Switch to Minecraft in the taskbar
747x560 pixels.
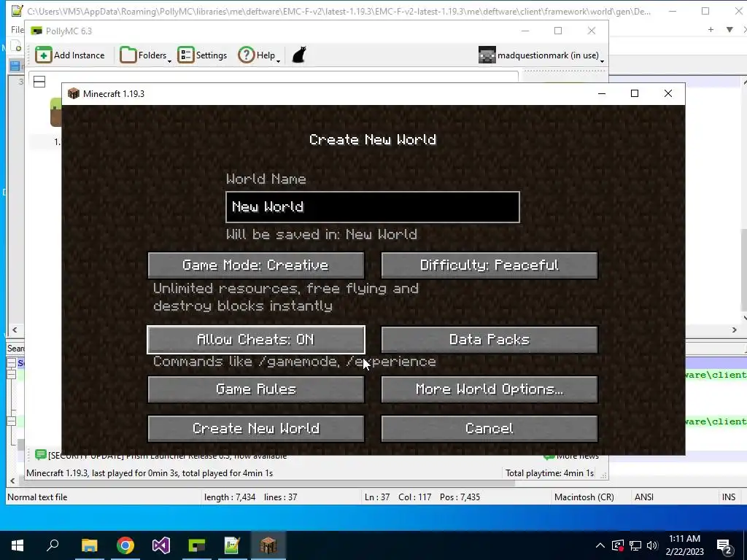pyautogui.click(x=268, y=545)
